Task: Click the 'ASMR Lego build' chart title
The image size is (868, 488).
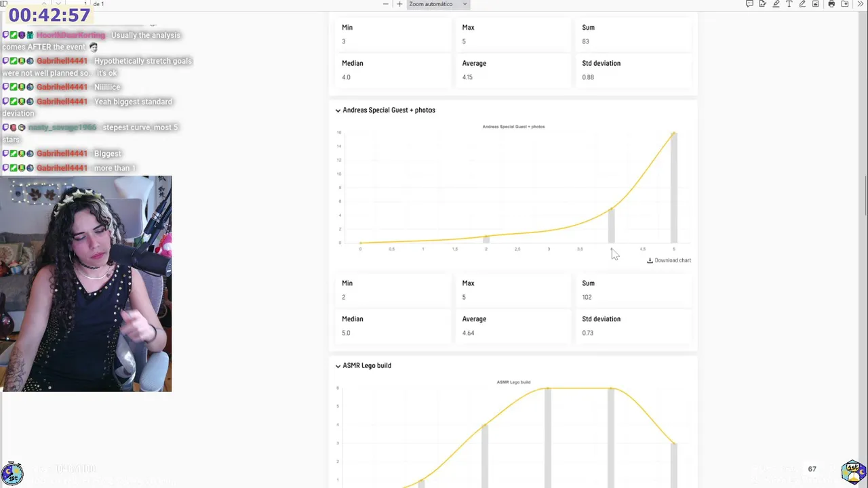Action: [513, 382]
